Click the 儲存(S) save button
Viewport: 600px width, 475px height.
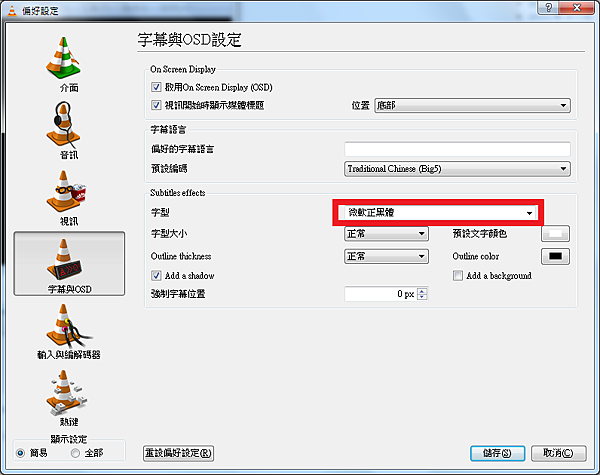(x=497, y=453)
